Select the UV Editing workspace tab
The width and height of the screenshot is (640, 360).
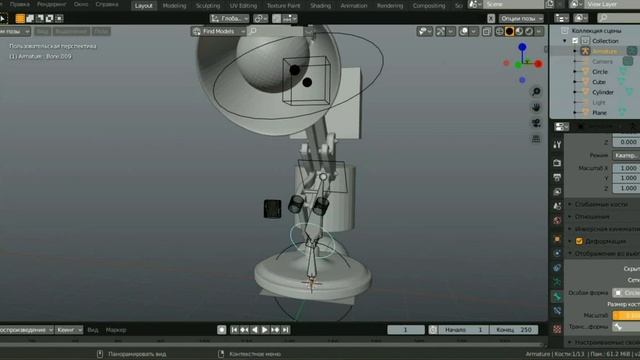coord(243,6)
